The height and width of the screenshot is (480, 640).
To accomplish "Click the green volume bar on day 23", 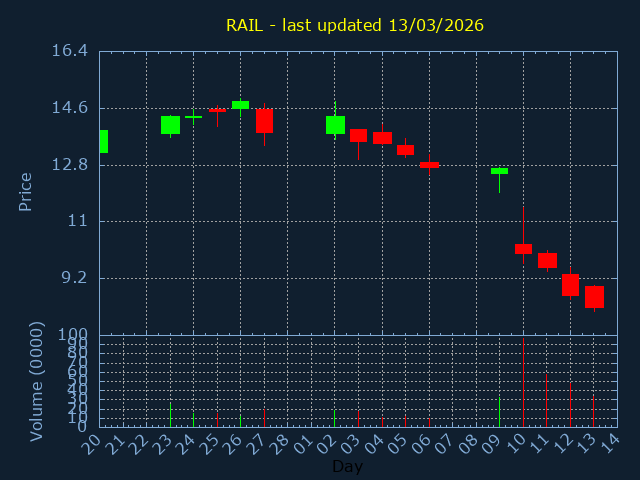I will 170,415.
